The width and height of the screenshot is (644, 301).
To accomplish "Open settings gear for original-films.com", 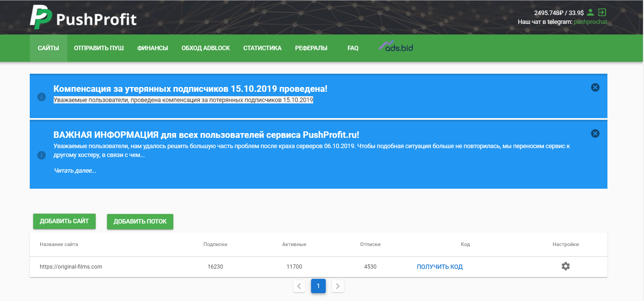I will coord(566,266).
